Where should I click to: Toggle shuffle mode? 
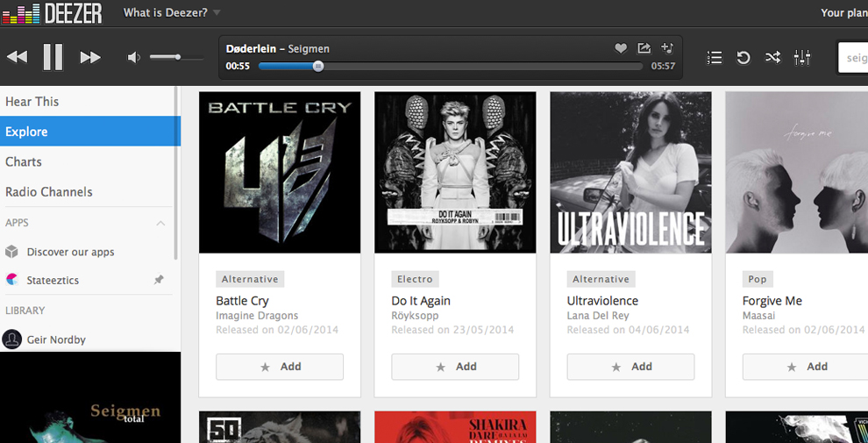click(x=772, y=57)
